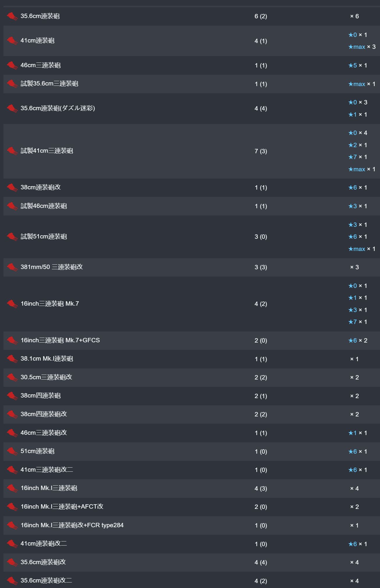380x588 pixels.
Task: Click the icon beside 51cm連装砲
Action: click(12, 451)
